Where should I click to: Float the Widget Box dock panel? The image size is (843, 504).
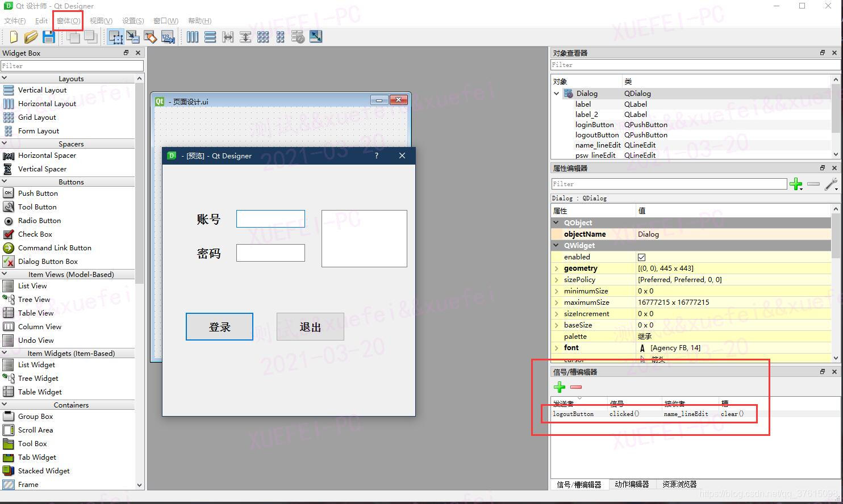point(126,53)
